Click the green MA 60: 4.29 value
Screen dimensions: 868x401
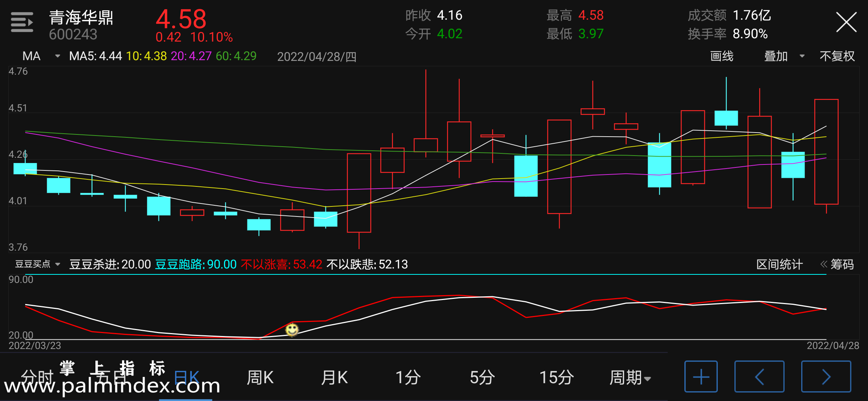236,56
